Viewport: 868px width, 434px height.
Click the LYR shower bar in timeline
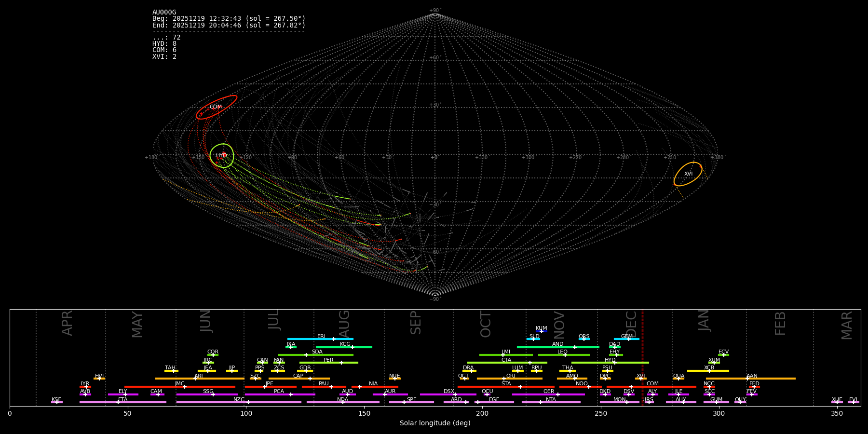pyautogui.click(x=85, y=387)
